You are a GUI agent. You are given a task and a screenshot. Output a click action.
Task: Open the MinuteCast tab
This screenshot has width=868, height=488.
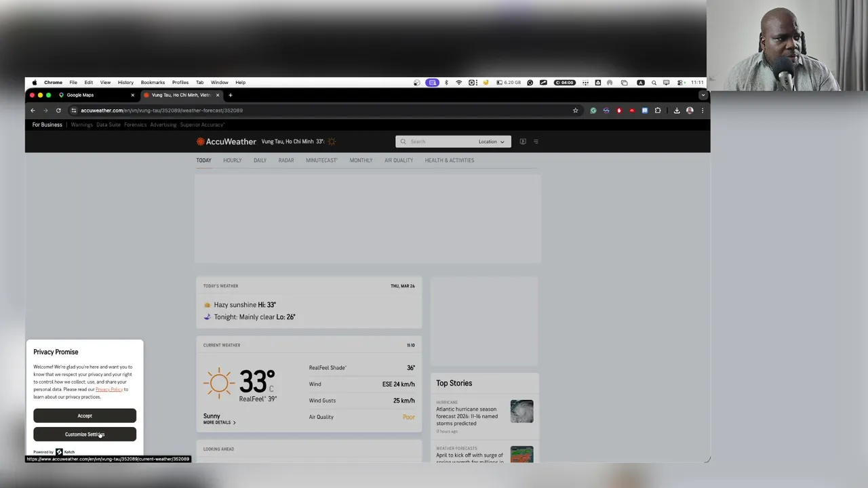pyautogui.click(x=321, y=161)
